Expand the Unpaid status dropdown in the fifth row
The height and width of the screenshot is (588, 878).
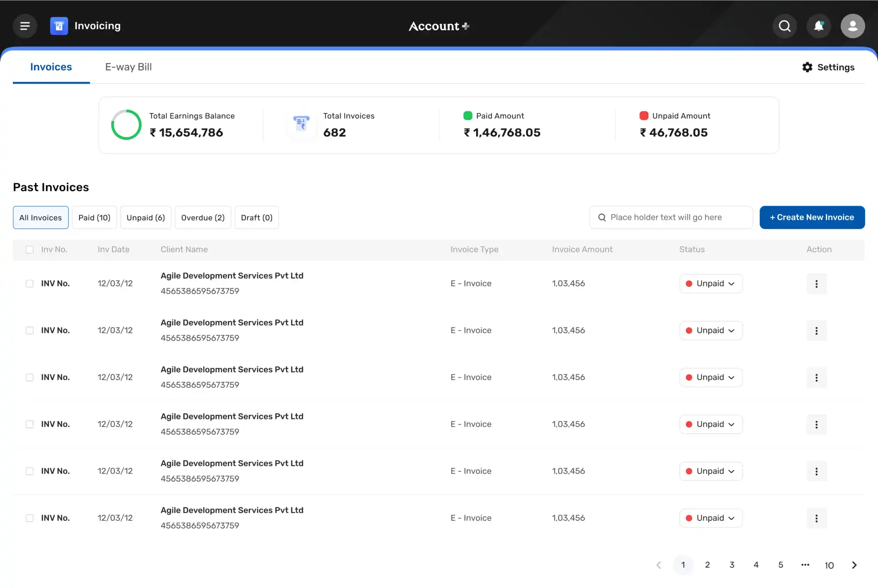(711, 471)
